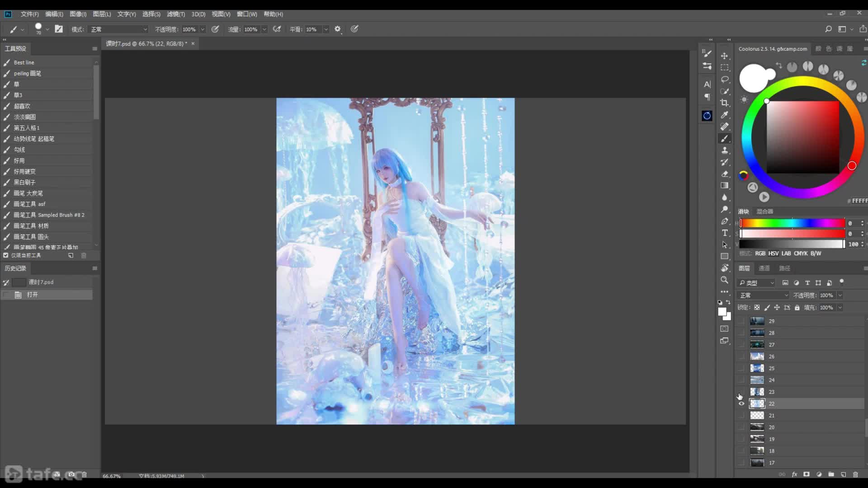Select the Eyedropper tool
The height and width of the screenshot is (488, 868).
point(725,115)
